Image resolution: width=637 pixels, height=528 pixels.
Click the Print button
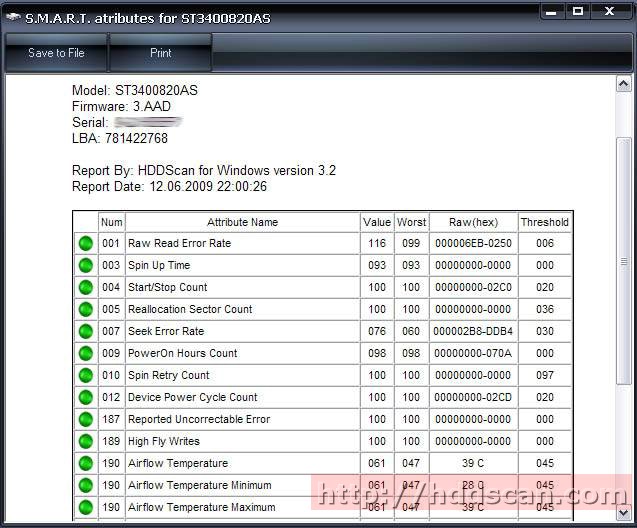160,53
